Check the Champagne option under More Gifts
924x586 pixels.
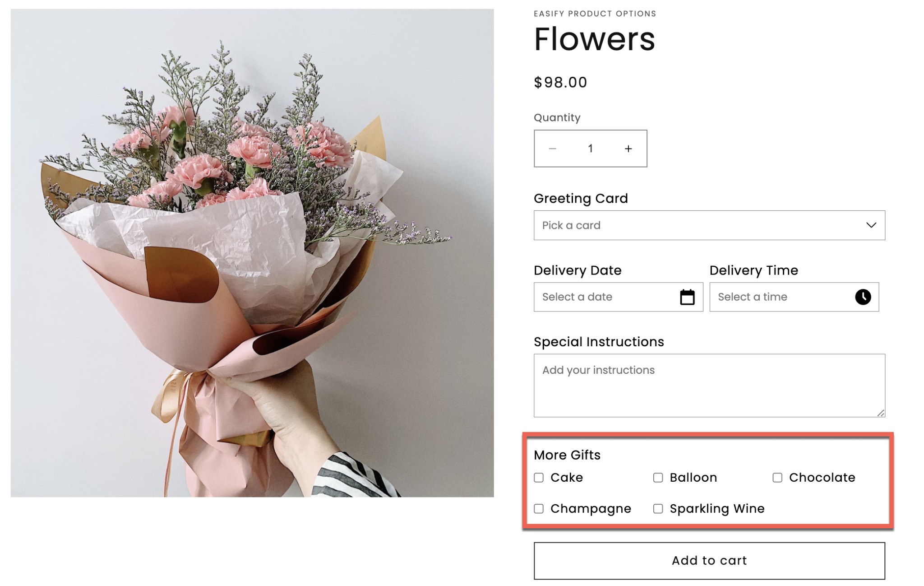[538, 508]
